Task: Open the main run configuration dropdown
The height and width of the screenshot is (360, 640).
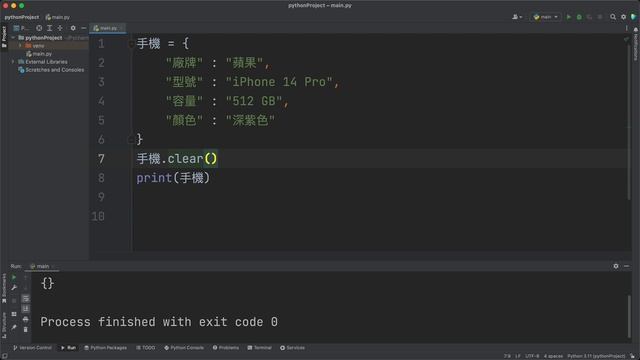Action: click(x=546, y=17)
